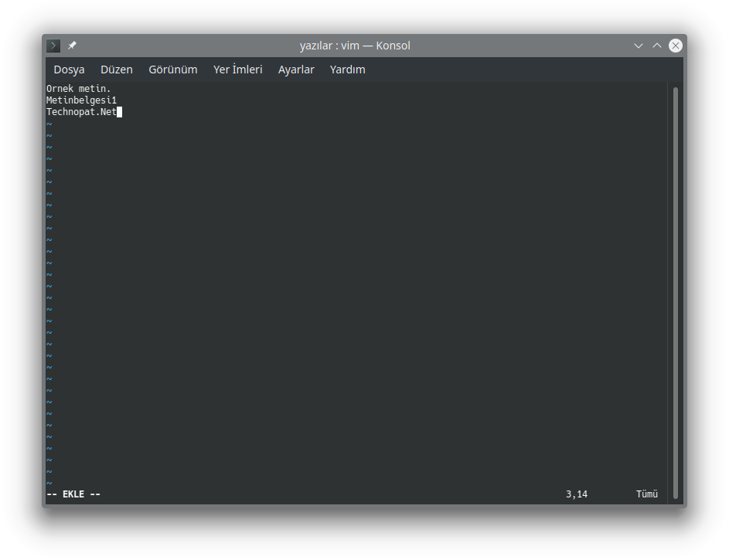Open the Yardım menu
Screen dimensions: 729x560
347,70
